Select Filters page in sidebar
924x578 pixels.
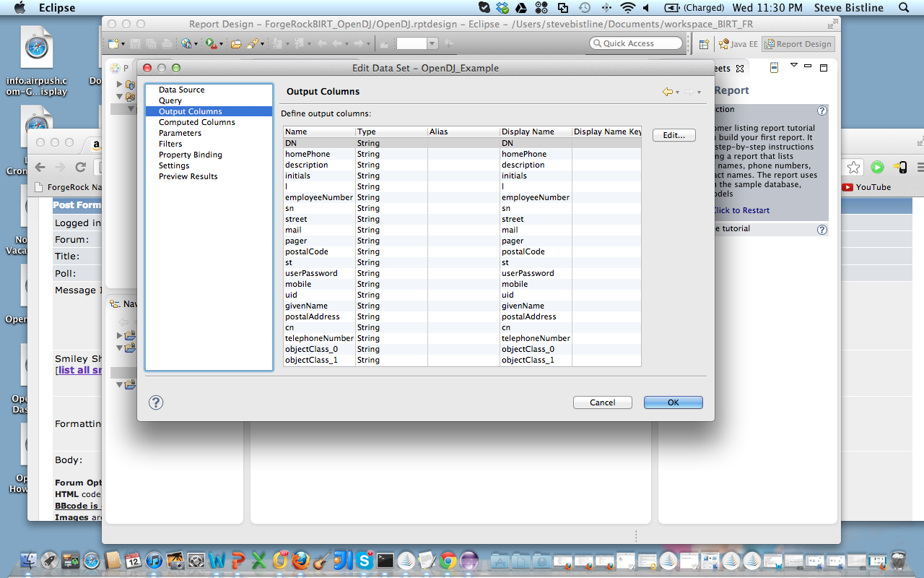tap(170, 144)
